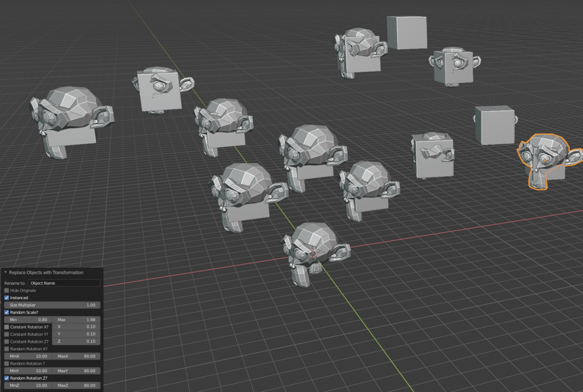The width and height of the screenshot is (583, 392).
Task: Collapse the Replace Objects with Transformation panel
Action: [6, 273]
